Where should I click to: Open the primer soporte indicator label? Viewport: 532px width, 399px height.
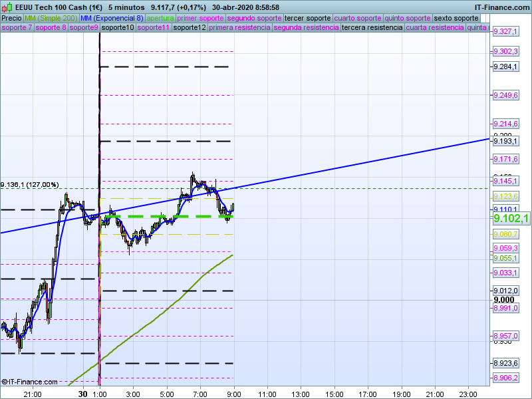click(x=200, y=19)
